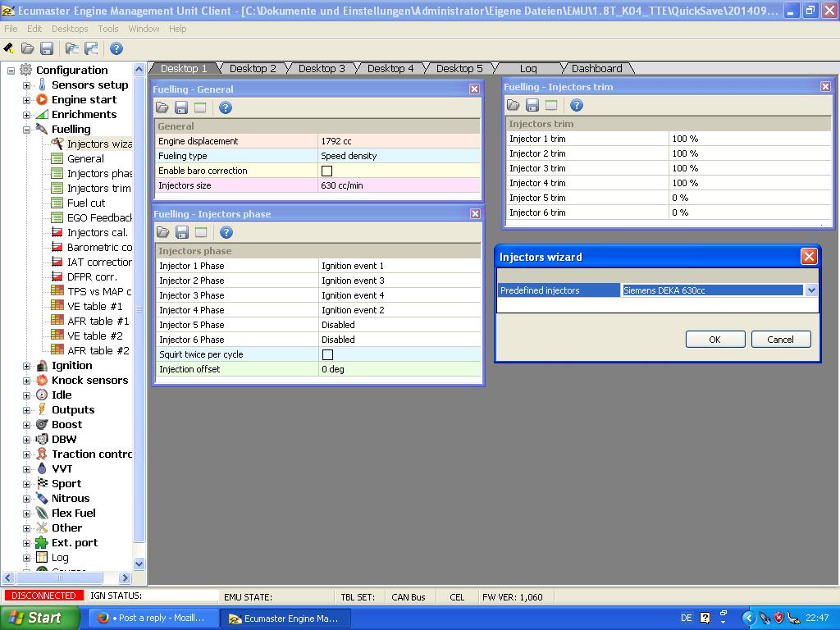
Task: Switch to Desktop 3 tab
Action: (322, 69)
